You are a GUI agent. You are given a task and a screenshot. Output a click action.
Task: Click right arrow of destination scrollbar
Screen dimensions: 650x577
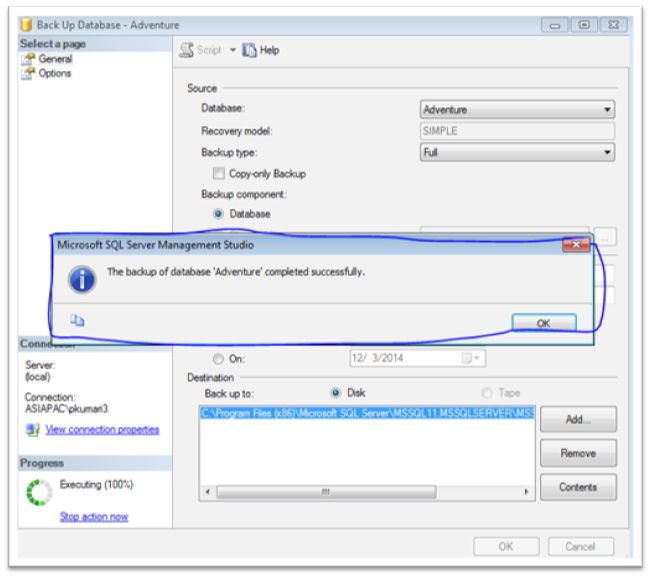click(x=526, y=492)
